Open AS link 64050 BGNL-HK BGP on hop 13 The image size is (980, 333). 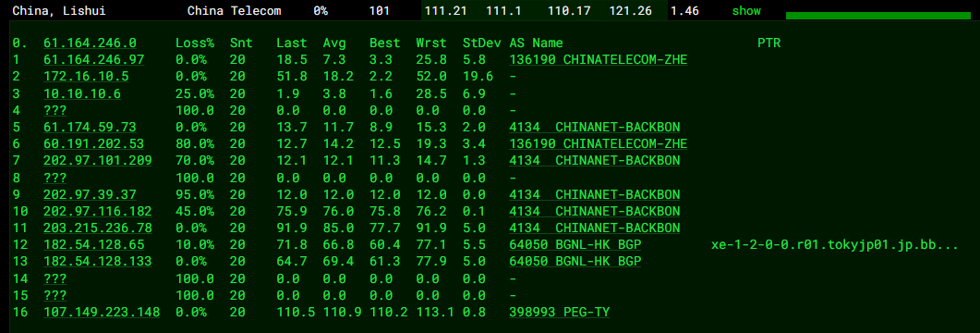[x=575, y=261]
